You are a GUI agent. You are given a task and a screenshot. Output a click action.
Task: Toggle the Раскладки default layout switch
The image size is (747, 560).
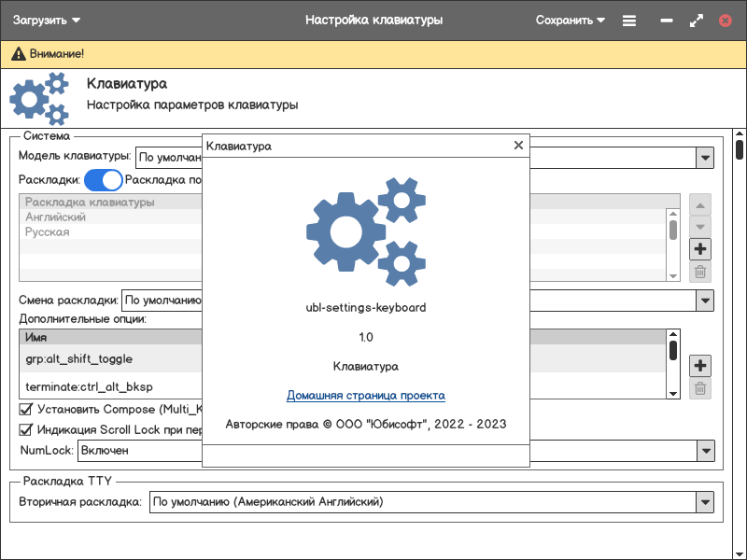104,180
